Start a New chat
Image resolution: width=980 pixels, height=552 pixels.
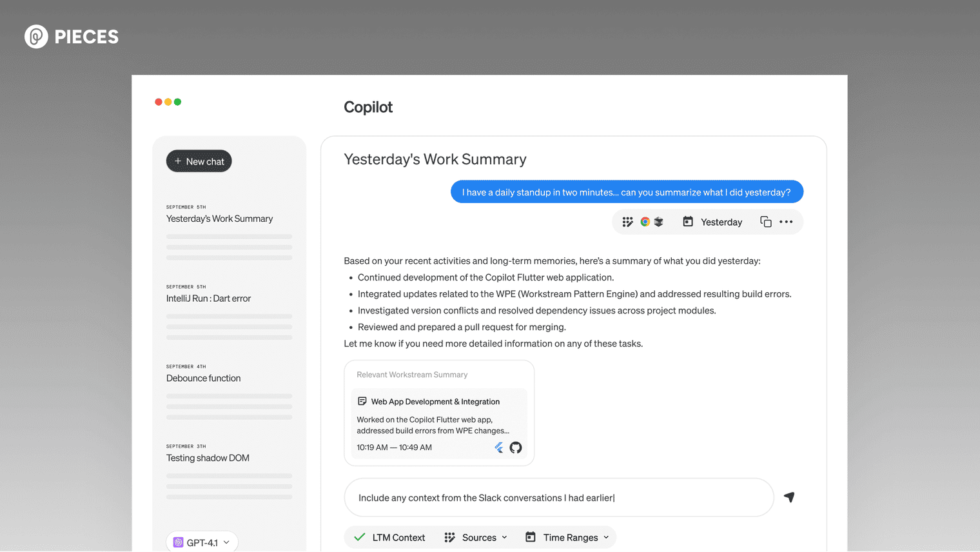coord(199,161)
